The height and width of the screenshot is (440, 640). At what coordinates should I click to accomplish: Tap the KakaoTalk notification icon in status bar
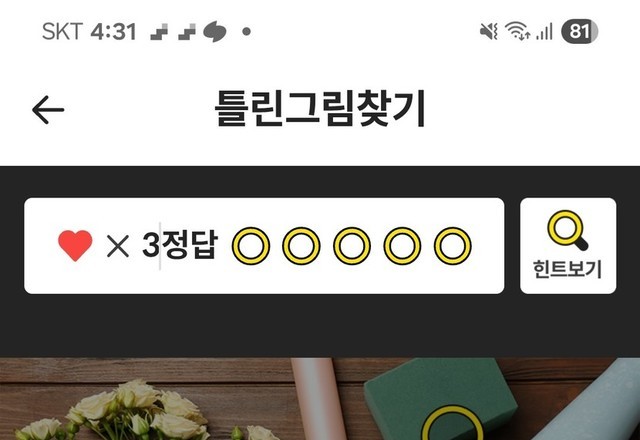(x=215, y=31)
